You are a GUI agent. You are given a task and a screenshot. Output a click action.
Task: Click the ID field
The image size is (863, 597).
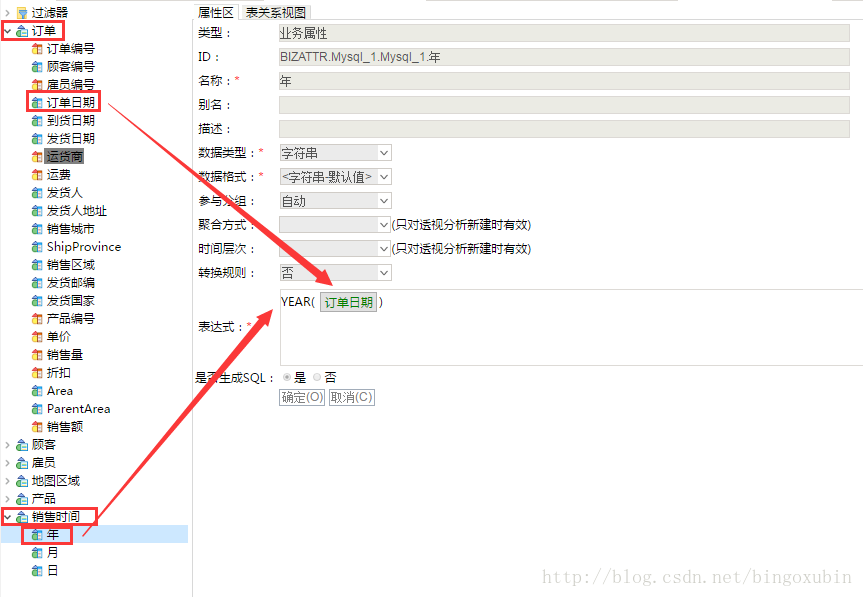(564, 57)
